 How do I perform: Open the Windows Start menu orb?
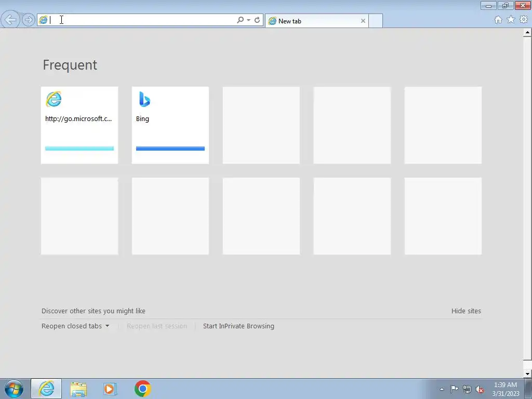point(14,389)
